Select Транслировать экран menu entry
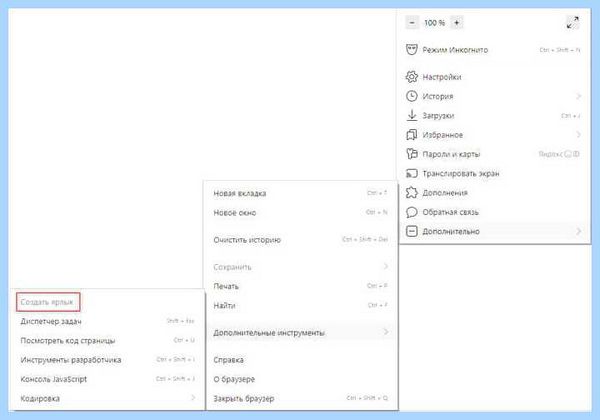Image resolution: width=600 pixels, height=420 pixels. [x=495, y=173]
